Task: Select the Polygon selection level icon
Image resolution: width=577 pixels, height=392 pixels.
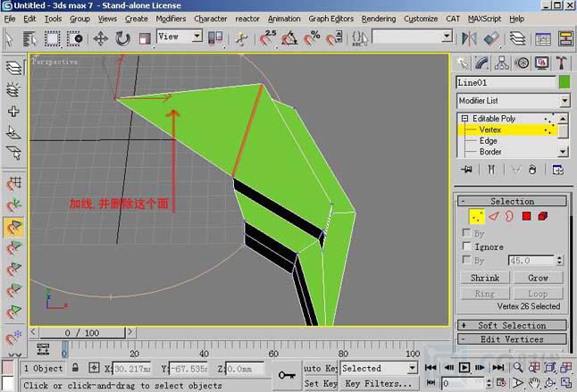Action: click(526, 216)
